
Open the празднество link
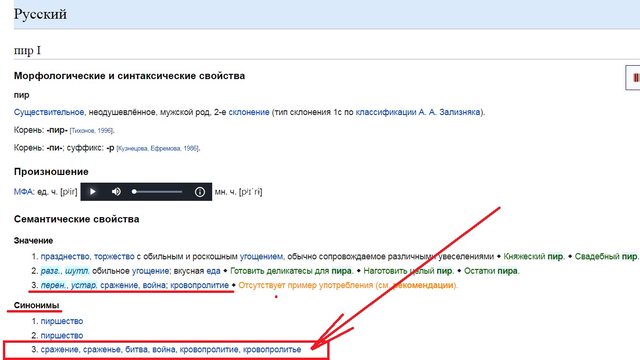click(64, 256)
